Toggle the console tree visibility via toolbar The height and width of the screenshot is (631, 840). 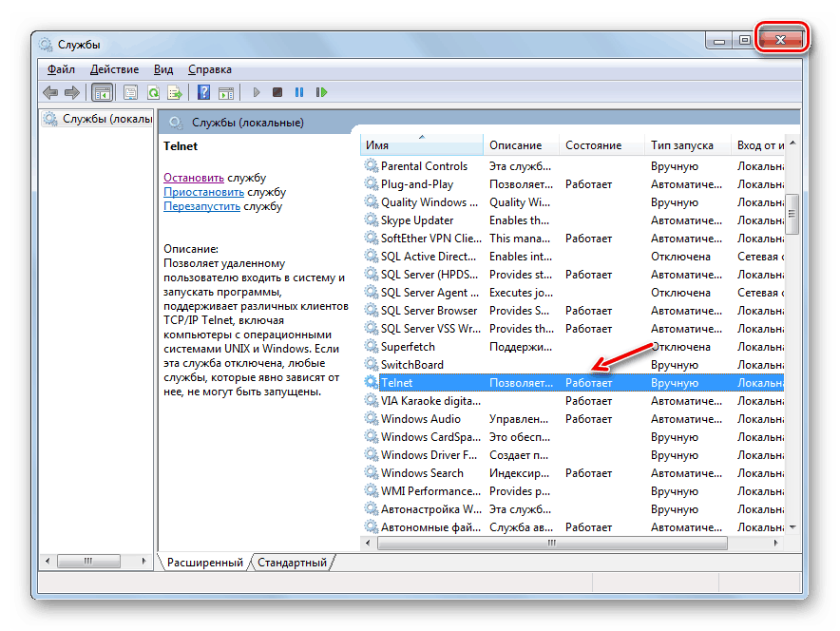102,92
